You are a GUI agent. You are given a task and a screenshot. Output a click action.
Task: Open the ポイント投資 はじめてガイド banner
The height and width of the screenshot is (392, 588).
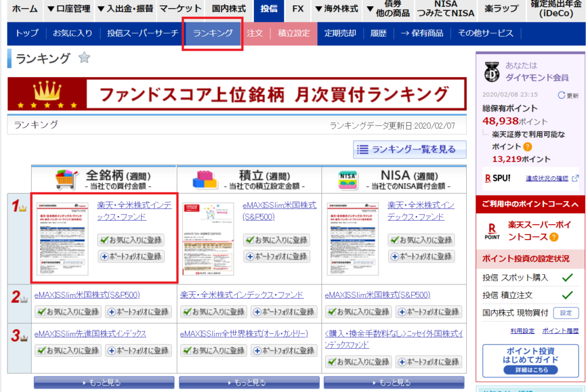click(x=530, y=361)
